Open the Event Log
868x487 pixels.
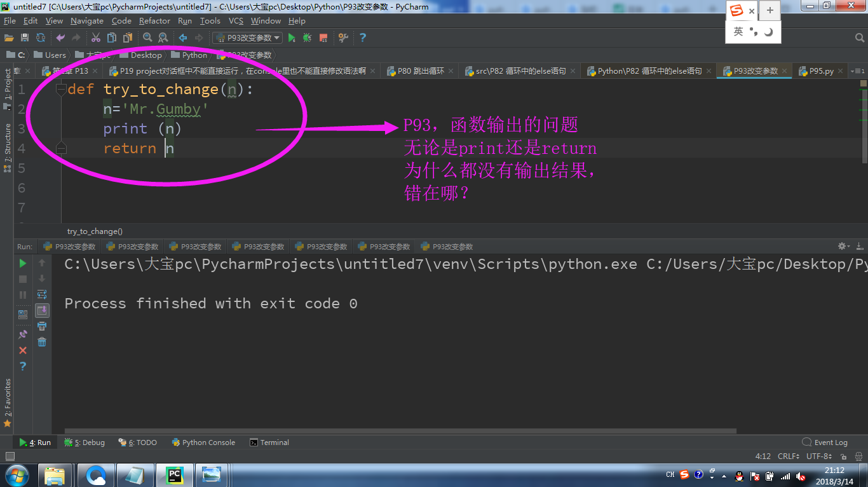coord(825,442)
